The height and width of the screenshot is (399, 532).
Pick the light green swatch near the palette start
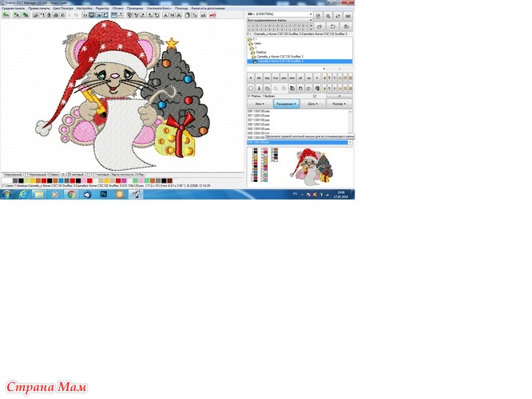pos(26,180)
